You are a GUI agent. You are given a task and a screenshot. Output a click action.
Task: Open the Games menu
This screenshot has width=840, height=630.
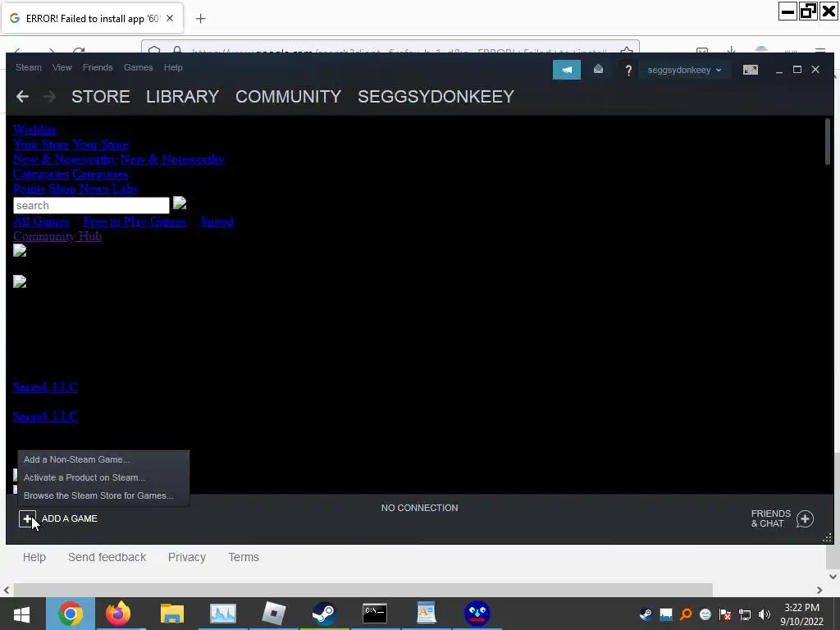tap(138, 67)
